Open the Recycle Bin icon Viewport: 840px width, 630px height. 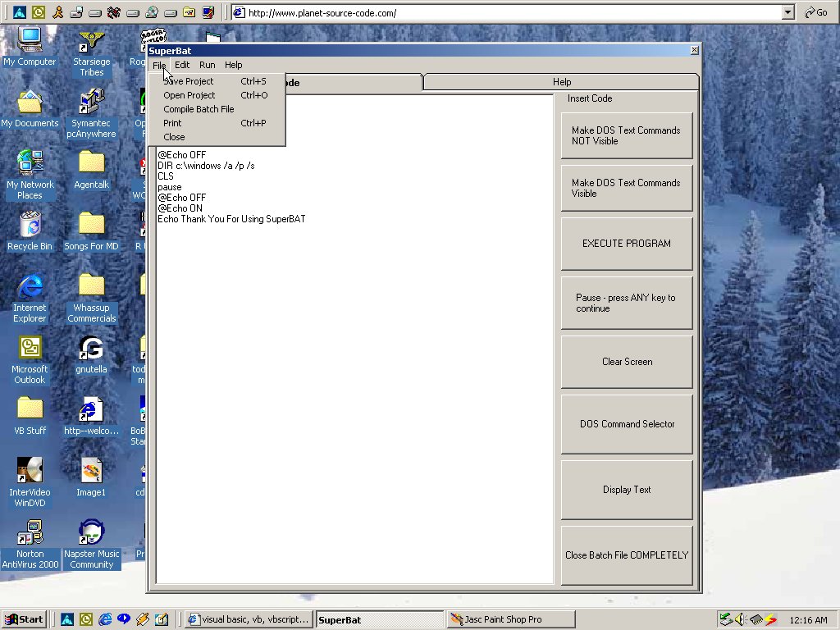30,226
